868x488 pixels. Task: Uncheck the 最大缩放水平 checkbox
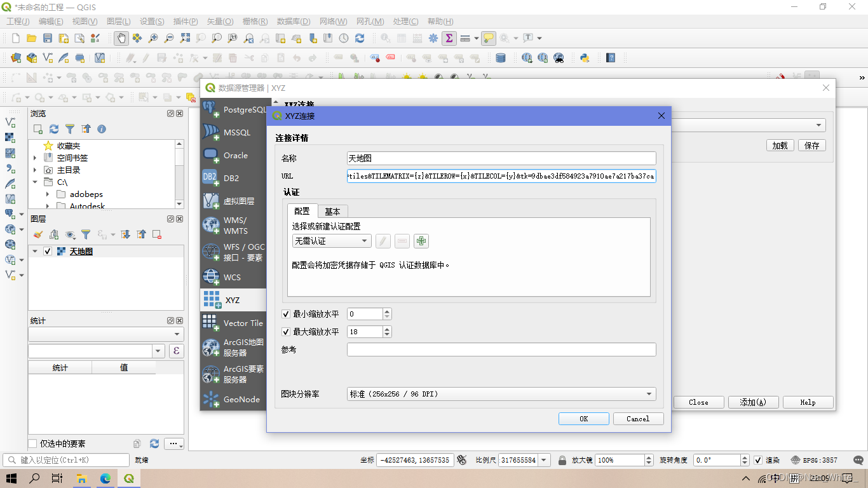point(286,332)
